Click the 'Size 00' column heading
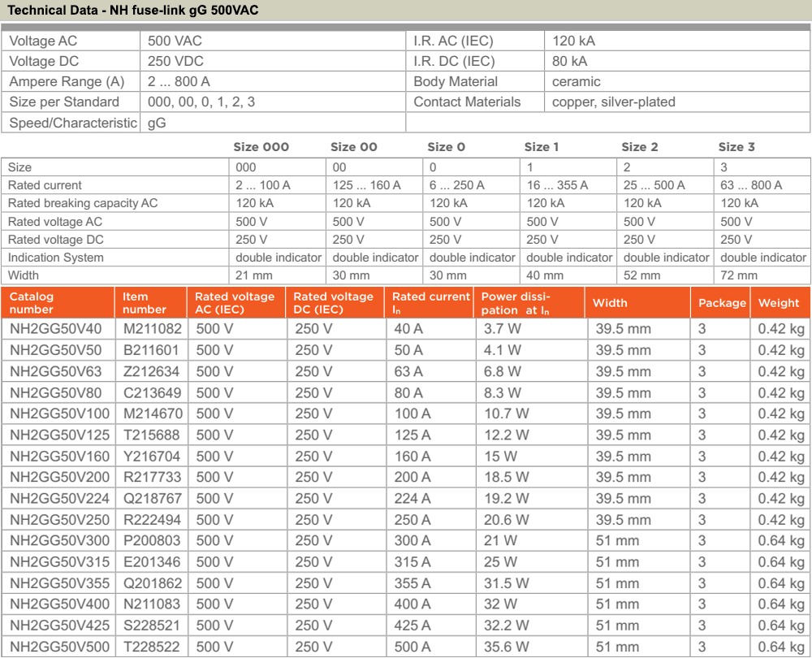The width and height of the screenshot is (812, 658). tap(354, 147)
